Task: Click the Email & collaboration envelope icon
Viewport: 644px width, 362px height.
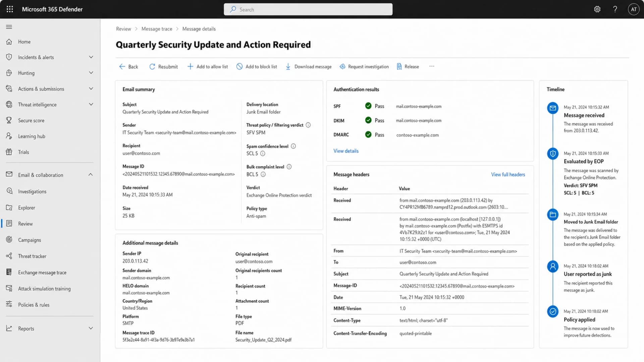Action: pyautogui.click(x=9, y=174)
